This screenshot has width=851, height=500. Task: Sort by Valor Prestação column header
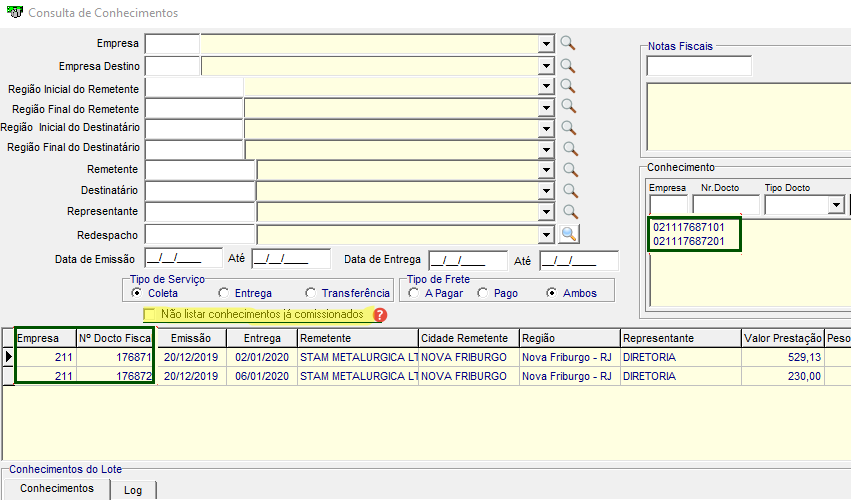coord(782,338)
